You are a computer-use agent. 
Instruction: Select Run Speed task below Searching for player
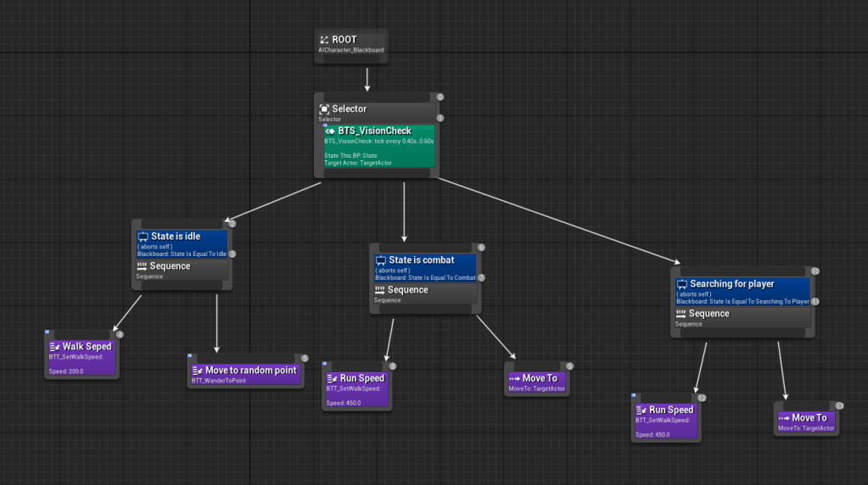[665, 421]
